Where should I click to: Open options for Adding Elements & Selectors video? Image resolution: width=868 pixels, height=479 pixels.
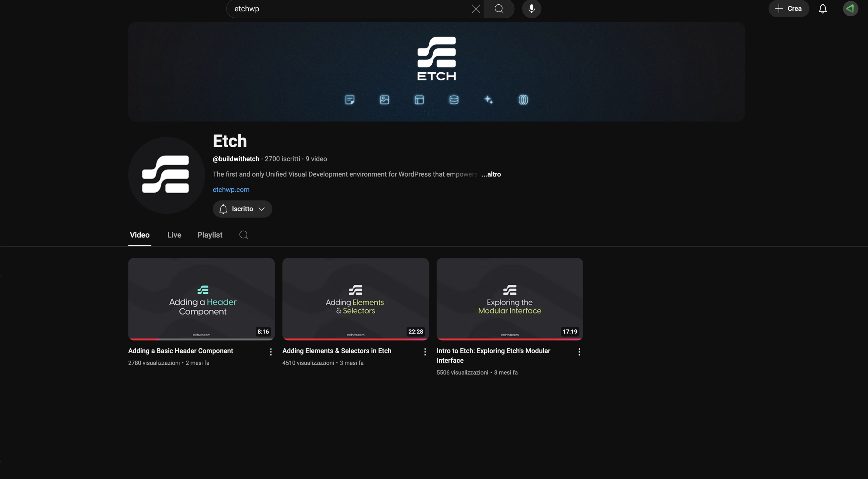tap(425, 352)
